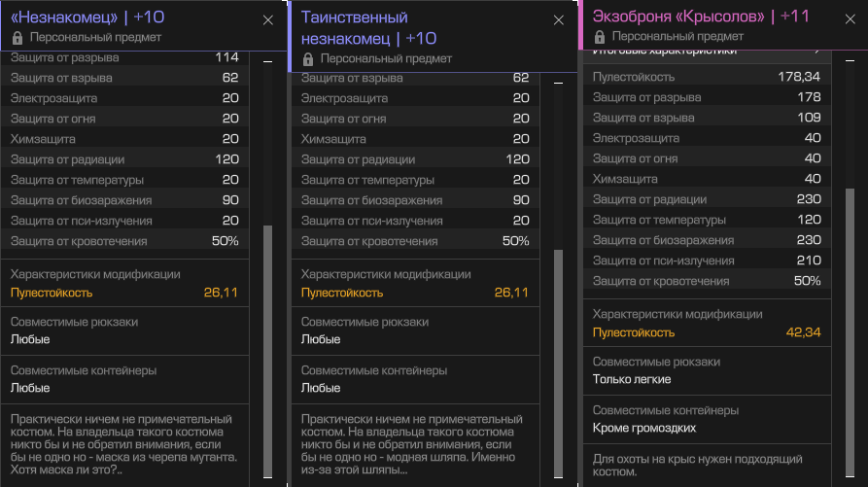Image resolution: width=868 pixels, height=487 pixels.
Task: Select the Пулестойкость 26,11 row in «Незнакомец» panel
Action: tap(124, 293)
